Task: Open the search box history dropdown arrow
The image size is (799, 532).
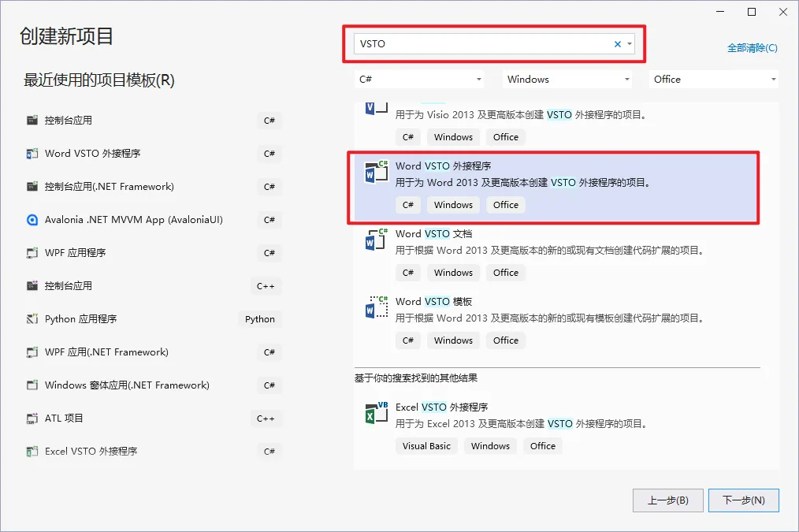Action: pyautogui.click(x=630, y=44)
